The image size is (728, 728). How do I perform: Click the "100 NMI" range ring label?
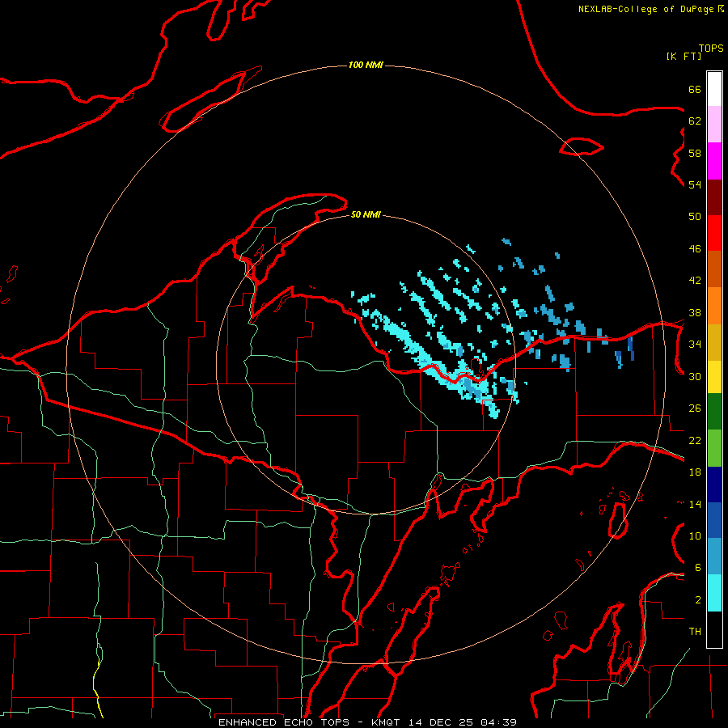(x=366, y=65)
